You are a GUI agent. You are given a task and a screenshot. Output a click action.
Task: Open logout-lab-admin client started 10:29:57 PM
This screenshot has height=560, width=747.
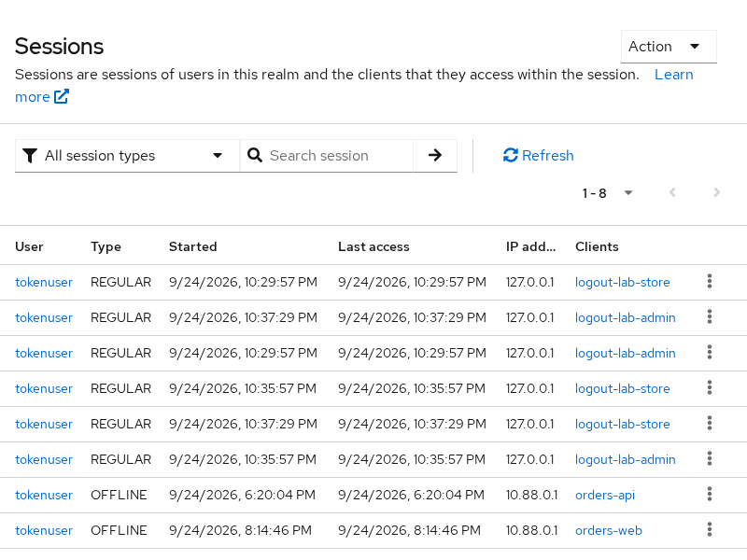coord(625,353)
